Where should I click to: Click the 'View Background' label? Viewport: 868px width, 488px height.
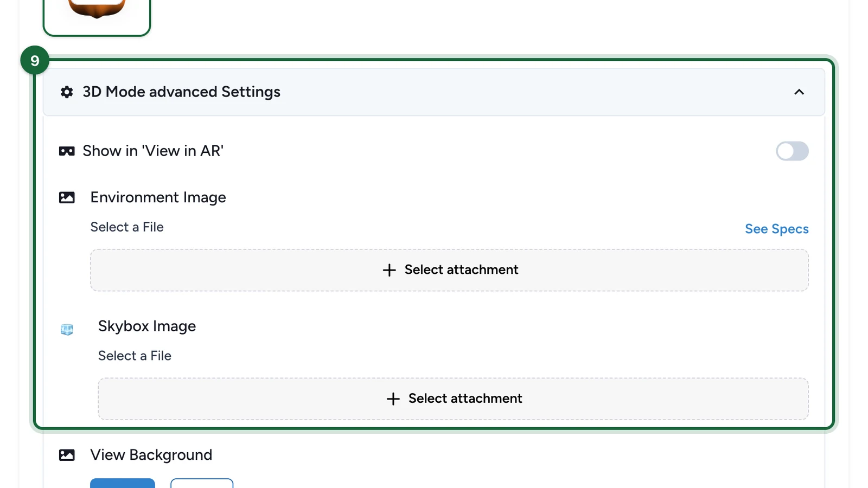(x=151, y=455)
